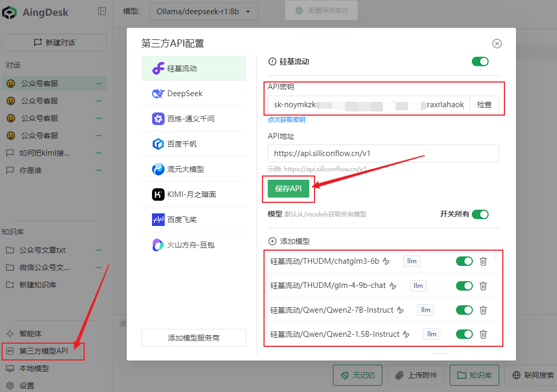Toggle the THUDM/chatglm3-6b model switch
This screenshot has width=557, height=392.
[x=464, y=262]
